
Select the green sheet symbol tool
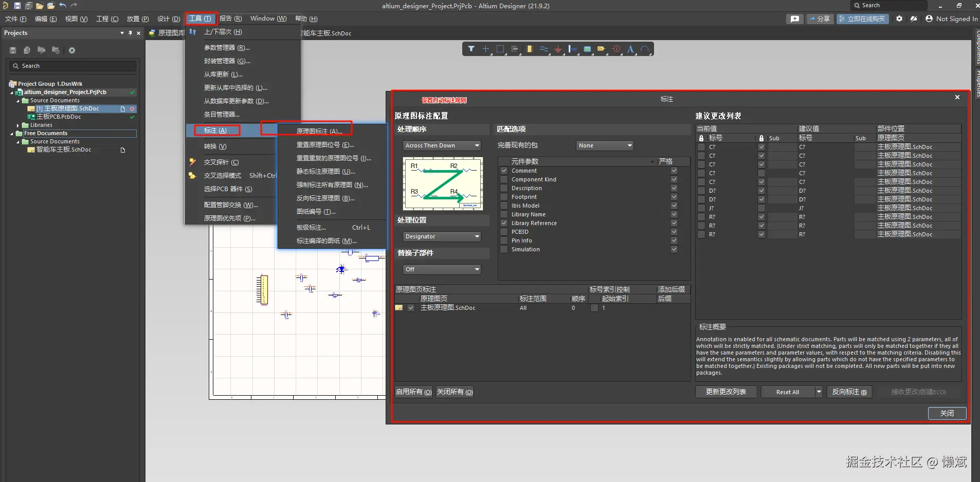[x=587, y=49]
